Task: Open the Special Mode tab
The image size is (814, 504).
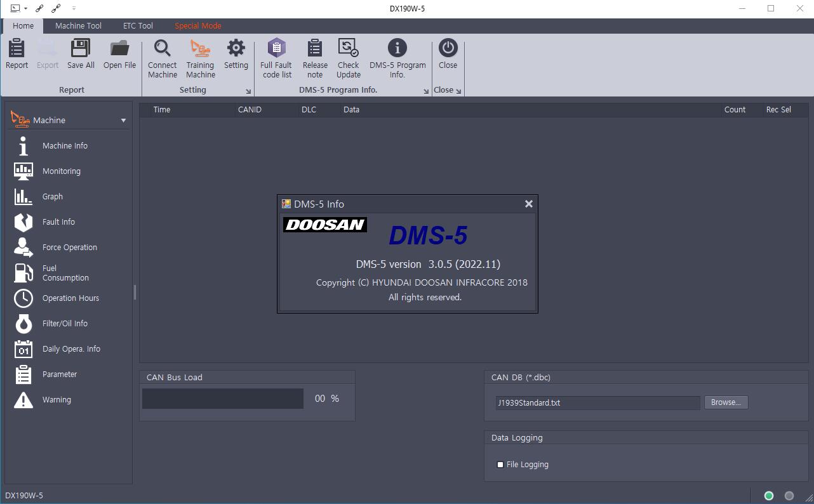Action: (x=198, y=26)
